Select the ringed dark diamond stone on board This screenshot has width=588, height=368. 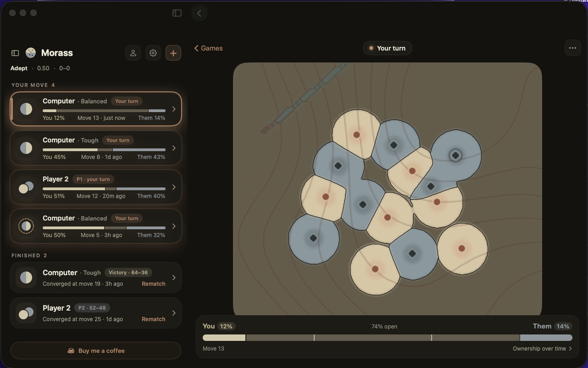point(455,155)
